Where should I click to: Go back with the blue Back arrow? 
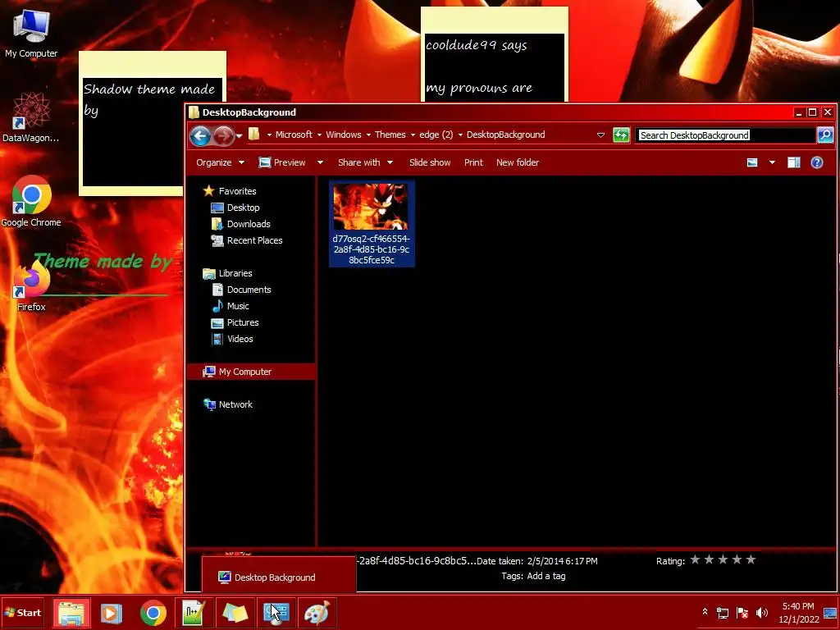click(x=200, y=135)
